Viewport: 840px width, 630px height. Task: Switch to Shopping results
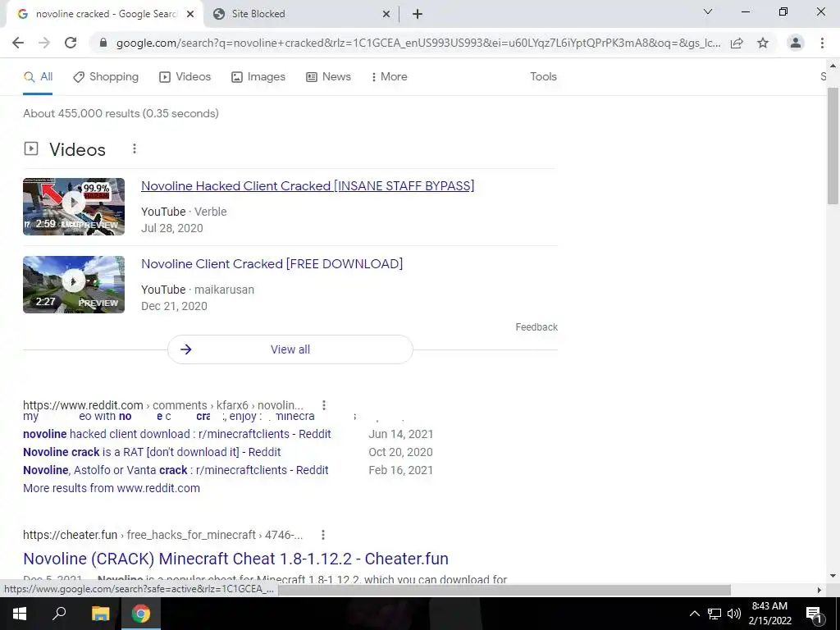point(106,76)
